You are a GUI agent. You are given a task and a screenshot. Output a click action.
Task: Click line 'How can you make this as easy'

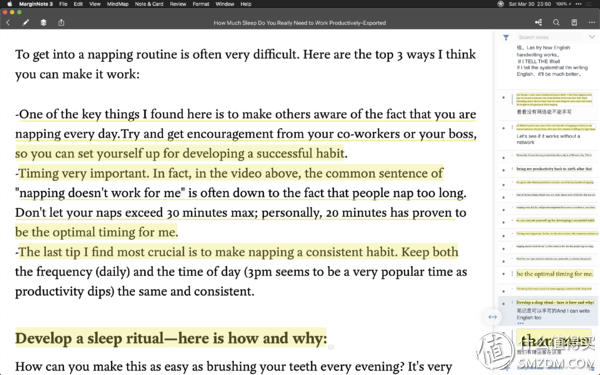[x=233, y=367]
